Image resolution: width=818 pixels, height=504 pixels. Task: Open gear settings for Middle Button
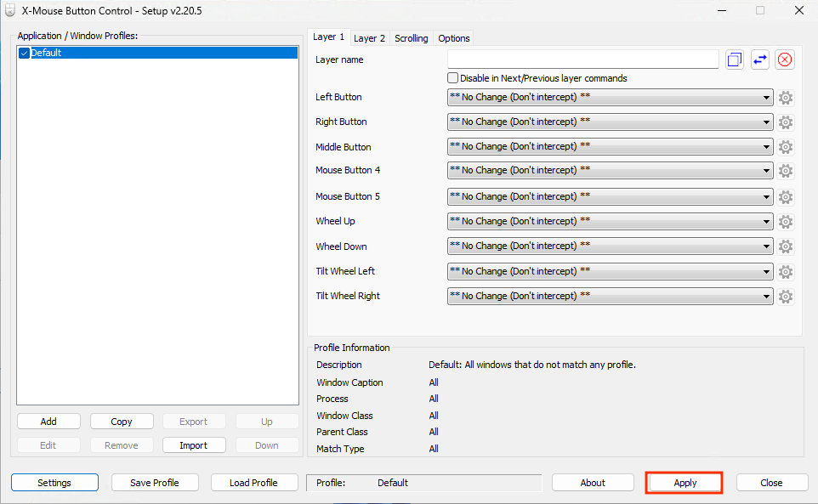[x=785, y=147]
